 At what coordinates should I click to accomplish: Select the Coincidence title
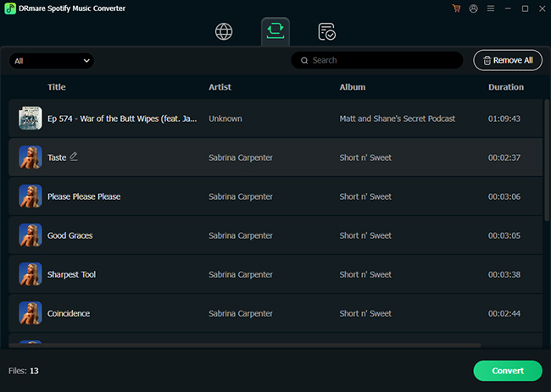69,313
